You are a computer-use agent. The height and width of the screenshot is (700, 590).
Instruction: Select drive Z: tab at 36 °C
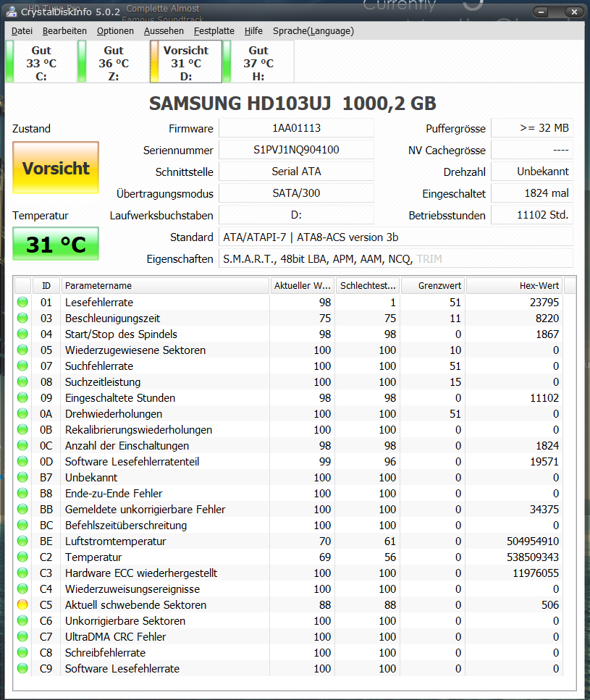(114, 62)
